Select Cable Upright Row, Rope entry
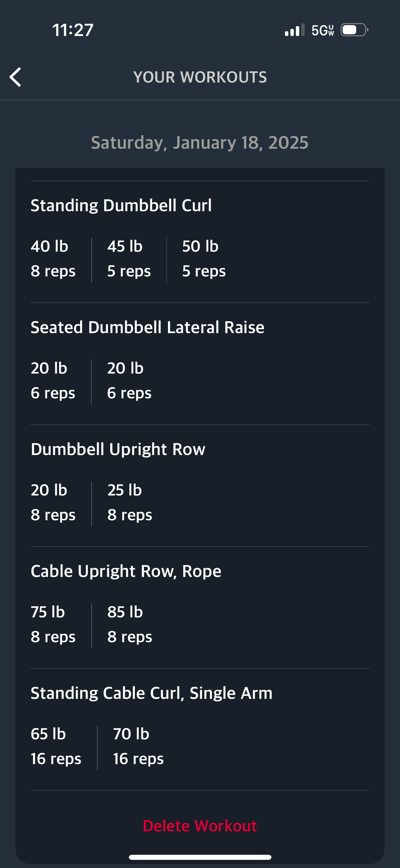 [x=126, y=571]
